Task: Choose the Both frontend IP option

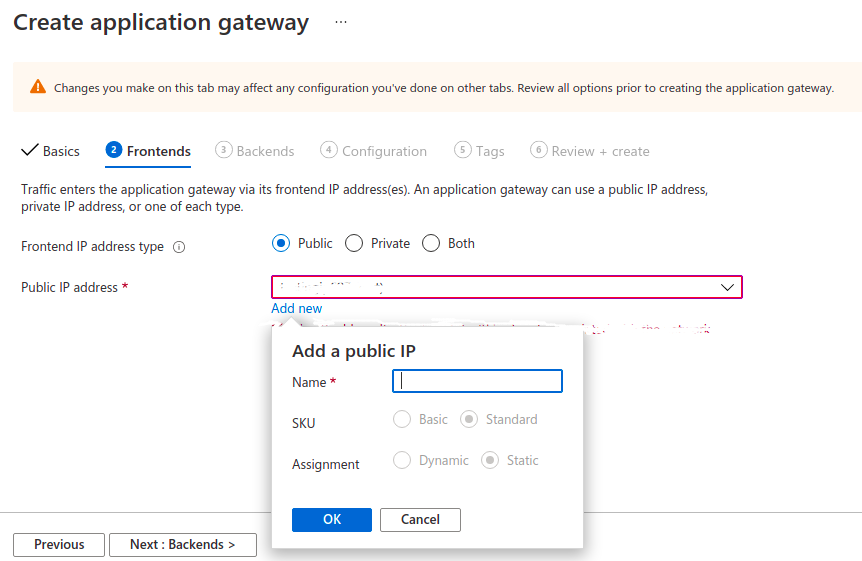Action: pos(431,243)
